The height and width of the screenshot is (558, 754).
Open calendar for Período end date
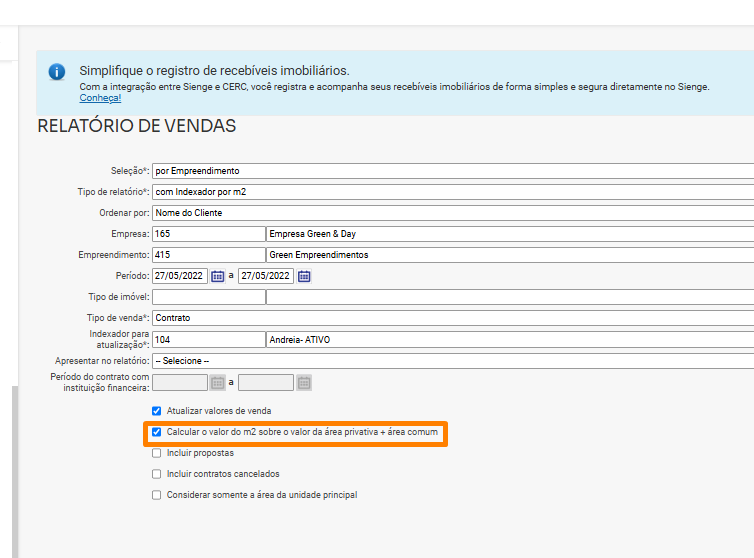(304, 276)
